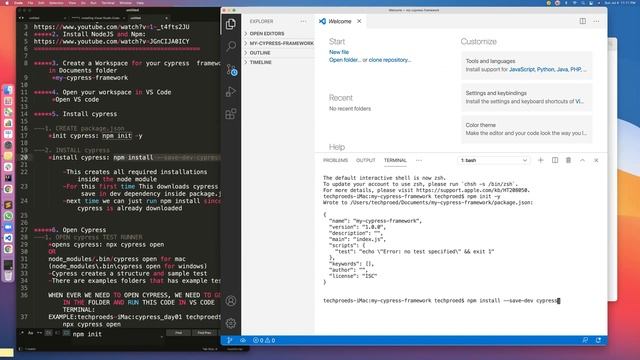Click the cloud sync icon in status bar

[x=243, y=340]
